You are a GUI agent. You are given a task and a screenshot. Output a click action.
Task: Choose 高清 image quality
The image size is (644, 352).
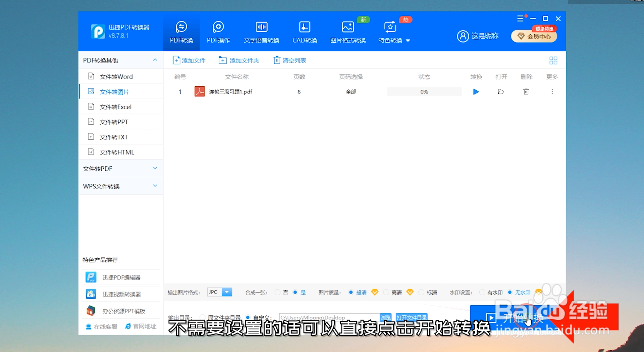click(x=386, y=292)
